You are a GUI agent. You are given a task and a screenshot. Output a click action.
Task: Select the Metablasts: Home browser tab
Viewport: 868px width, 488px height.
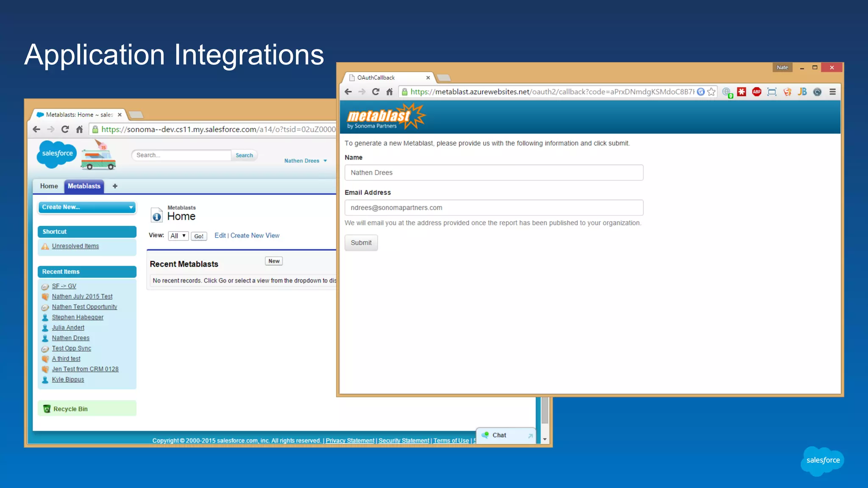click(79, 115)
